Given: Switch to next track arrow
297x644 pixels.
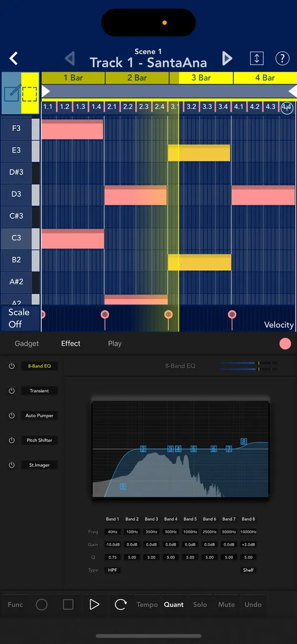Looking at the screenshot, I should (227, 59).
